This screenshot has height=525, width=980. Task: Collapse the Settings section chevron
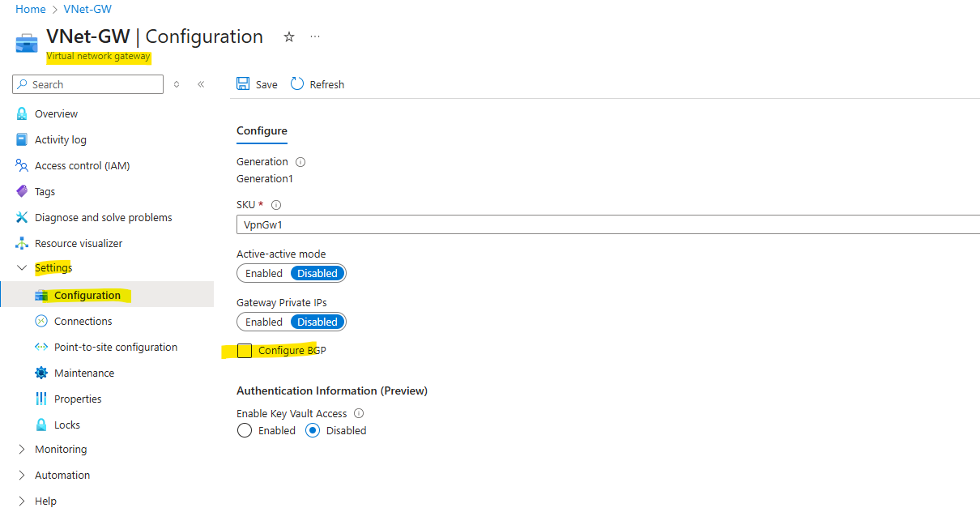pyautogui.click(x=22, y=268)
